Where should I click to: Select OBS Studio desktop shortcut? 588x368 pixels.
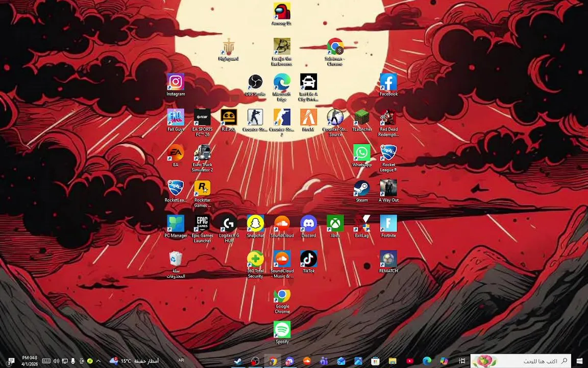255,85
